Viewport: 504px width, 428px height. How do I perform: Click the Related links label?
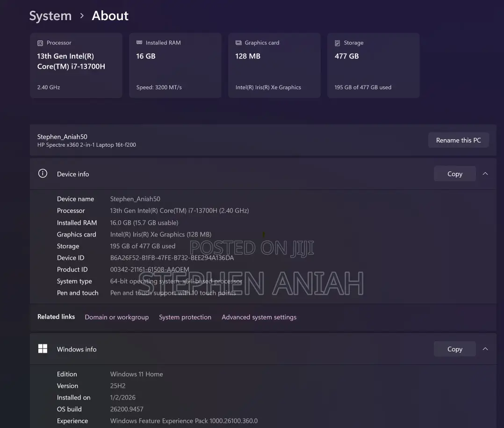tap(56, 317)
